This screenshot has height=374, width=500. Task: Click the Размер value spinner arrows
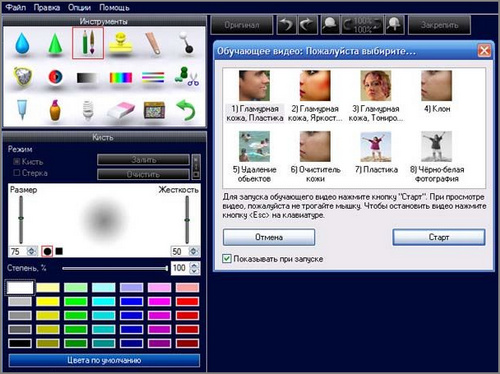coord(32,251)
